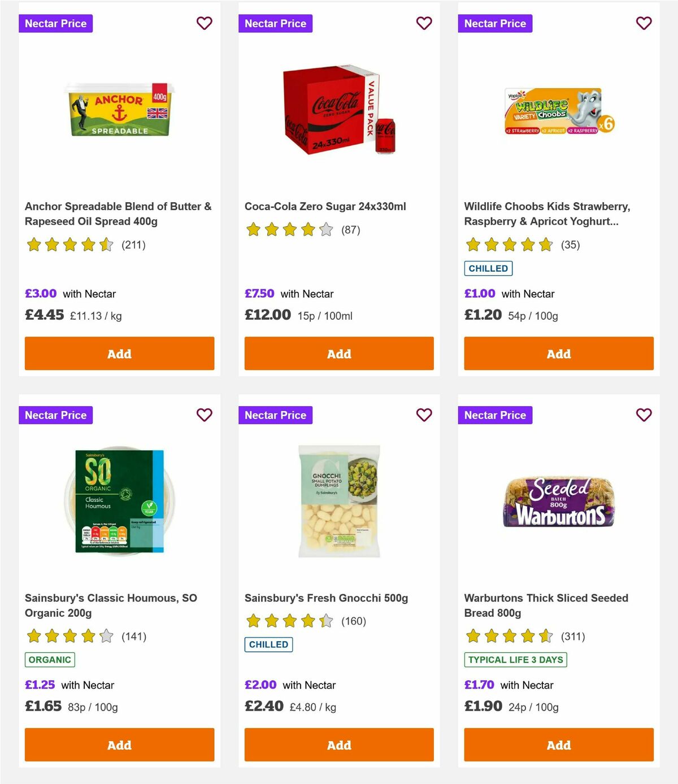
Task: Click the ORGANIC label on the houmous
Action: (49, 659)
